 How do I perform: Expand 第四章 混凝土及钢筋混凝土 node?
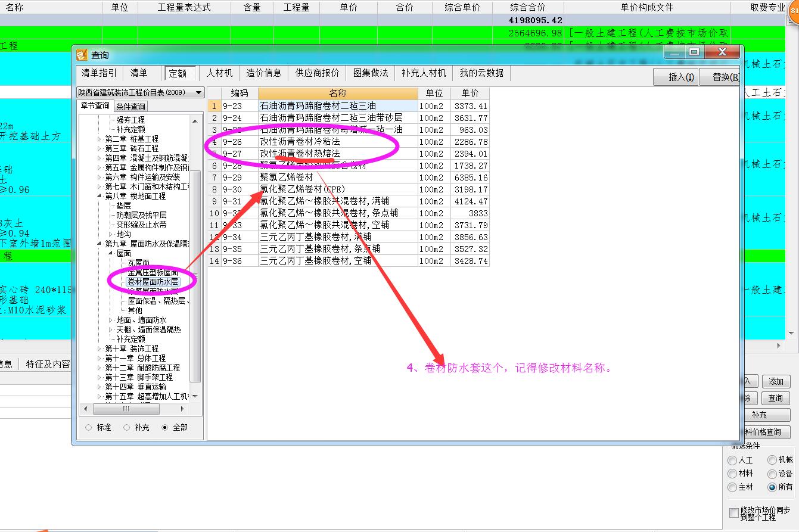point(100,158)
